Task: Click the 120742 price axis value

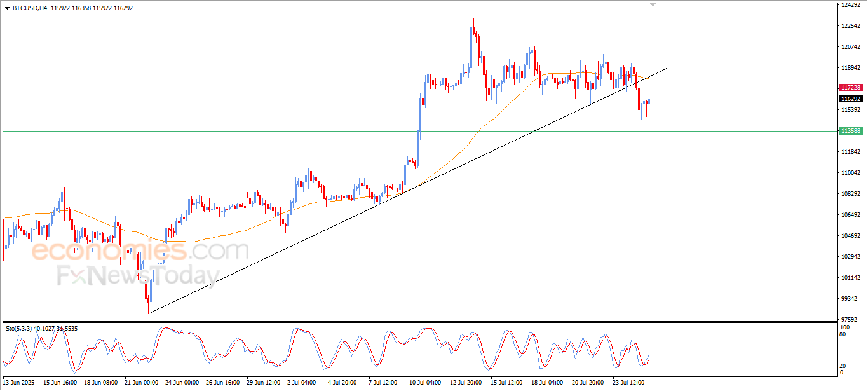Action: coord(850,47)
